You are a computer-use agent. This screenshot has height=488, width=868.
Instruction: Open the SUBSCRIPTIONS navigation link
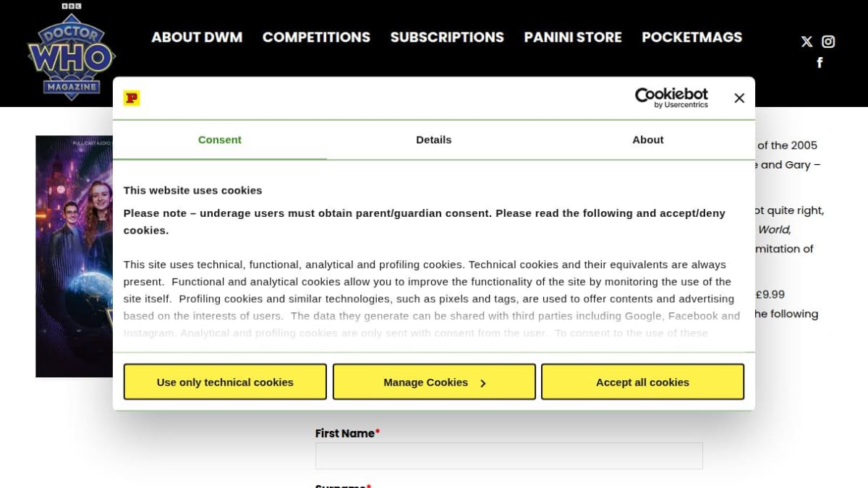pos(447,37)
